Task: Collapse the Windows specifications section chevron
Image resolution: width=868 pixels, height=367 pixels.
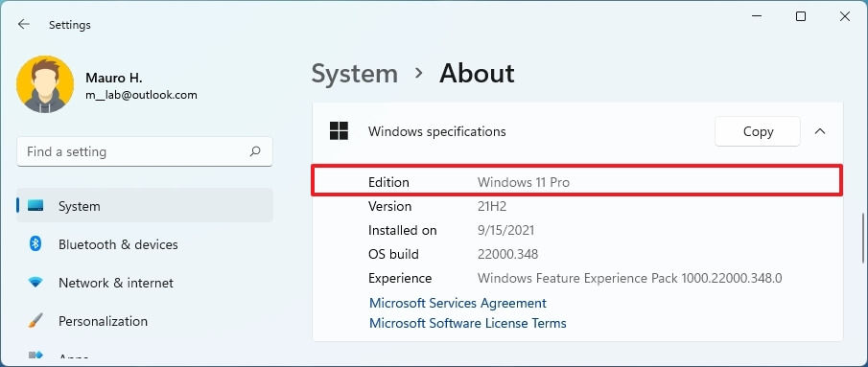Action: click(820, 131)
